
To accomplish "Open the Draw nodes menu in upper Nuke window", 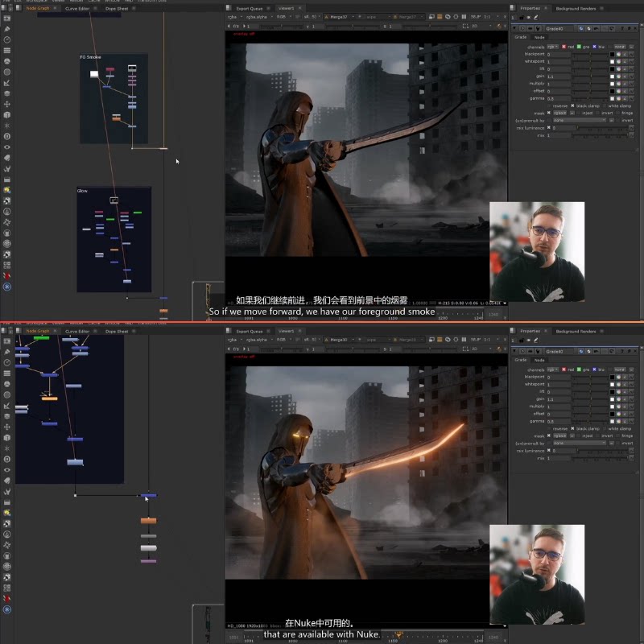I will 7,29.
